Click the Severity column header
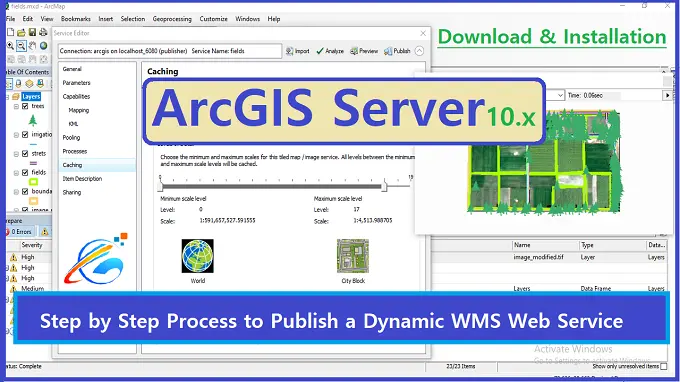Image resolution: width=680 pixels, height=382 pixels. pos(32,245)
